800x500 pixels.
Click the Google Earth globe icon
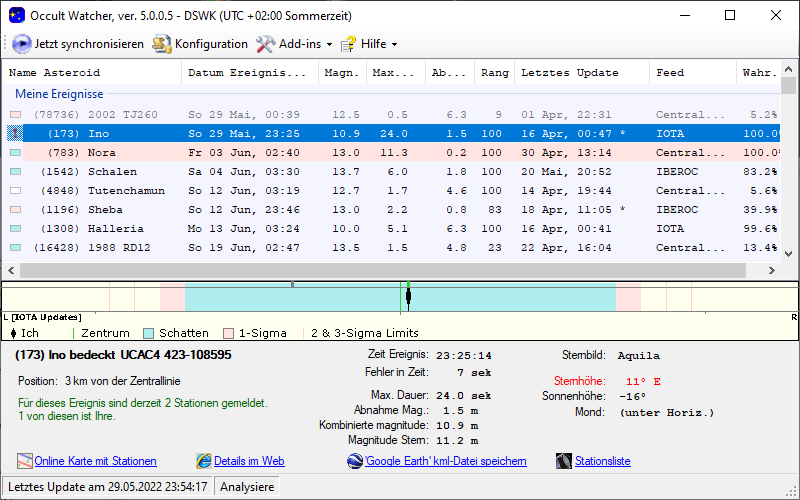click(355, 461)
